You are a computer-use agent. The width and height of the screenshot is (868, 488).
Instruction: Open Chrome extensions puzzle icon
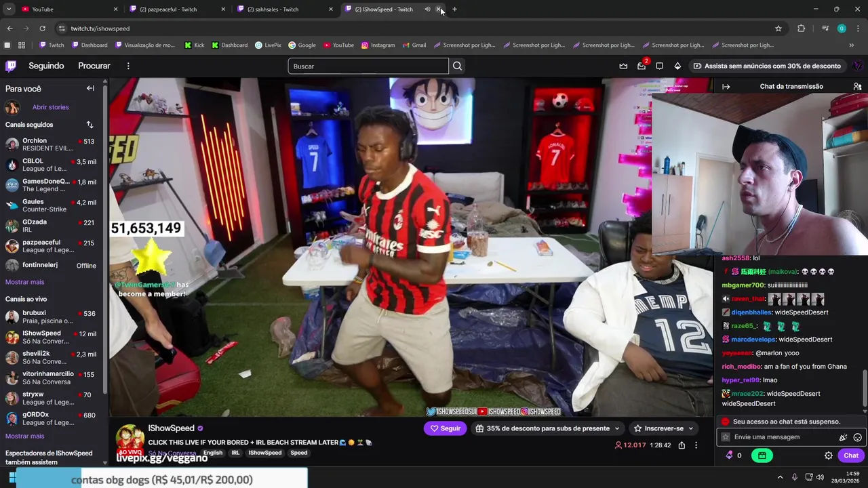pyautogui.click(x=801, y=28)
